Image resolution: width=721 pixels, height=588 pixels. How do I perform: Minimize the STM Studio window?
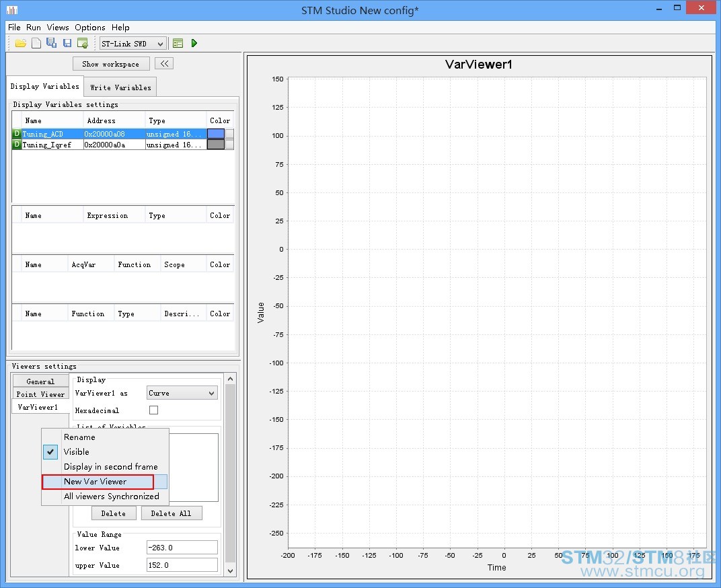point(659,9)
